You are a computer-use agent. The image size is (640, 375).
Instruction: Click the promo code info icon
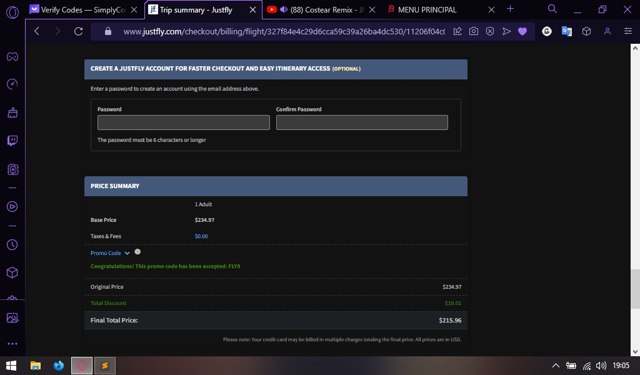point(138,252)
